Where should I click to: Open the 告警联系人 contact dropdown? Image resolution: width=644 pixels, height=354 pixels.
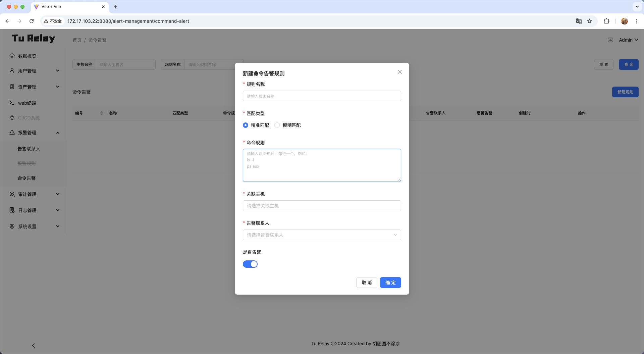[x=322, y=235]
